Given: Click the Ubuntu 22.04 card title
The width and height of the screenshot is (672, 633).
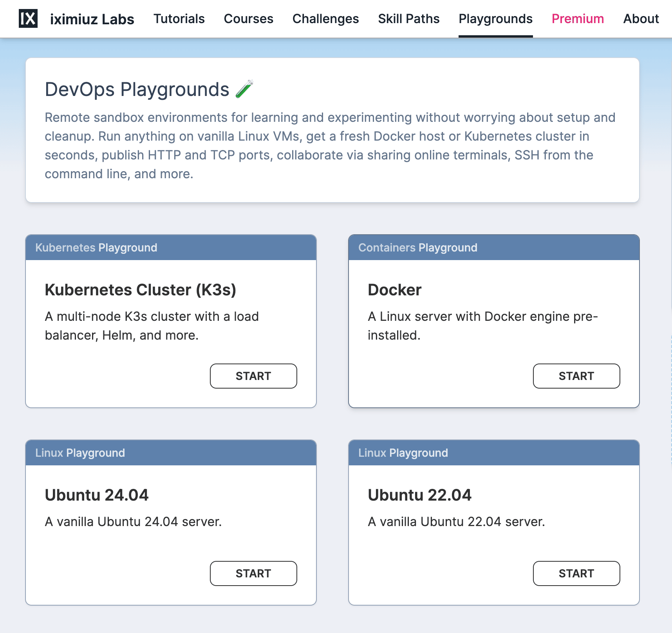Looking at the screenshot, I should coord(420,495).
